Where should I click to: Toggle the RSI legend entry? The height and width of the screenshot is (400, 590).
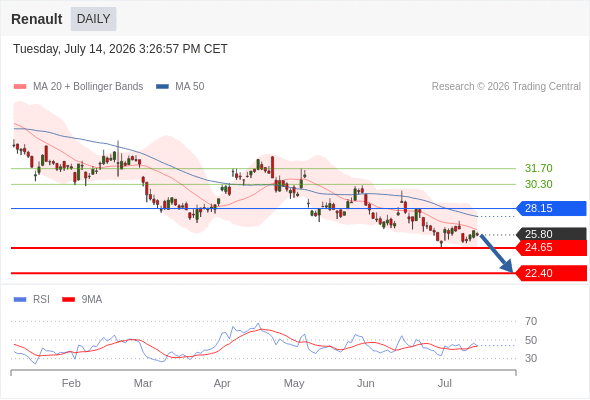[32, 300]
